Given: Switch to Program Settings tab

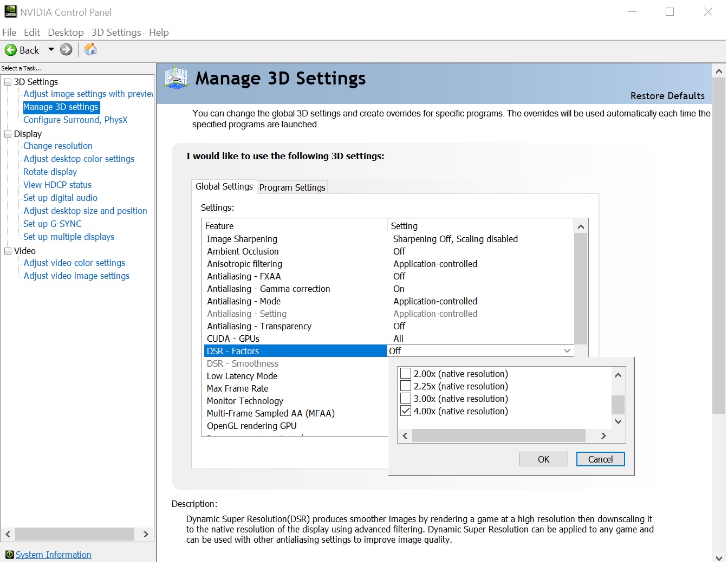Looking at the screenshot, I should point(292,187).
